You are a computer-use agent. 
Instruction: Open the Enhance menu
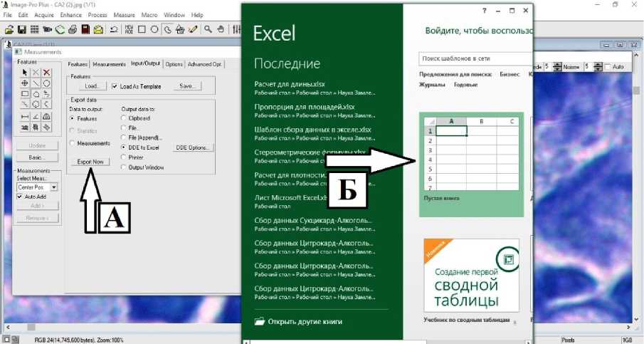point(70,15)
